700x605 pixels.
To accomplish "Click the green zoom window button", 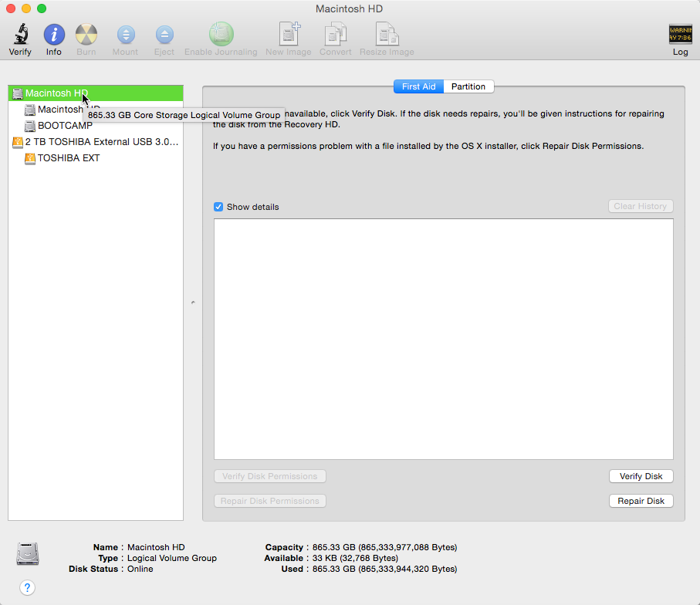I will [x=42, y=8].
